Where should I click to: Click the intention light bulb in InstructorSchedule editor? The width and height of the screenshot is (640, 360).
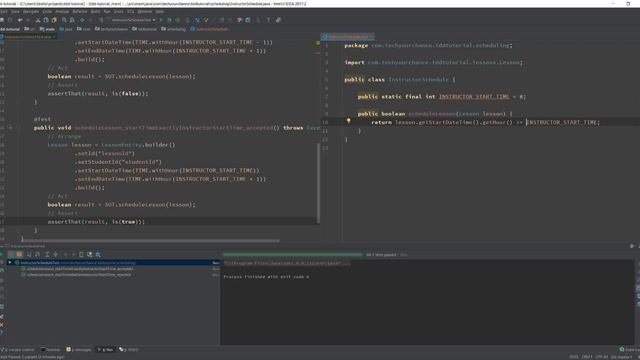tap(348, 121)
